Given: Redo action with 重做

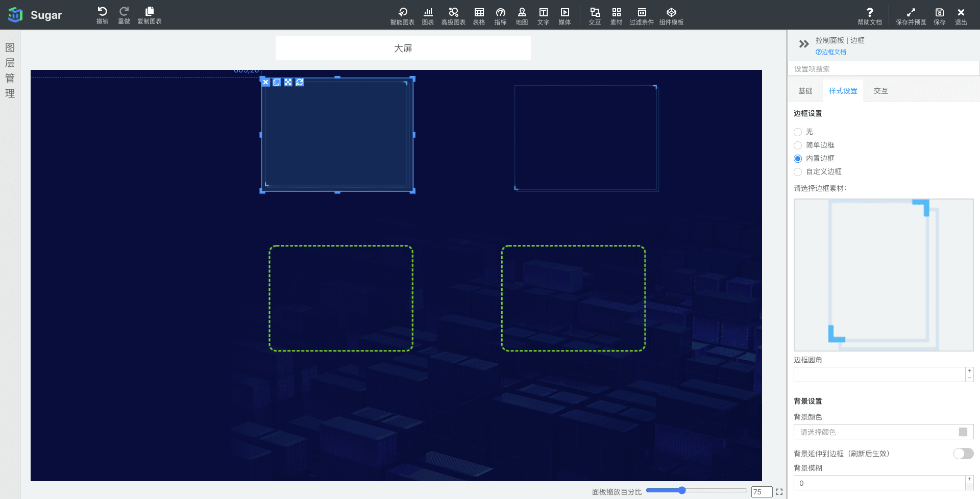Looking at the screenshot, I should [x=124, y=15].
